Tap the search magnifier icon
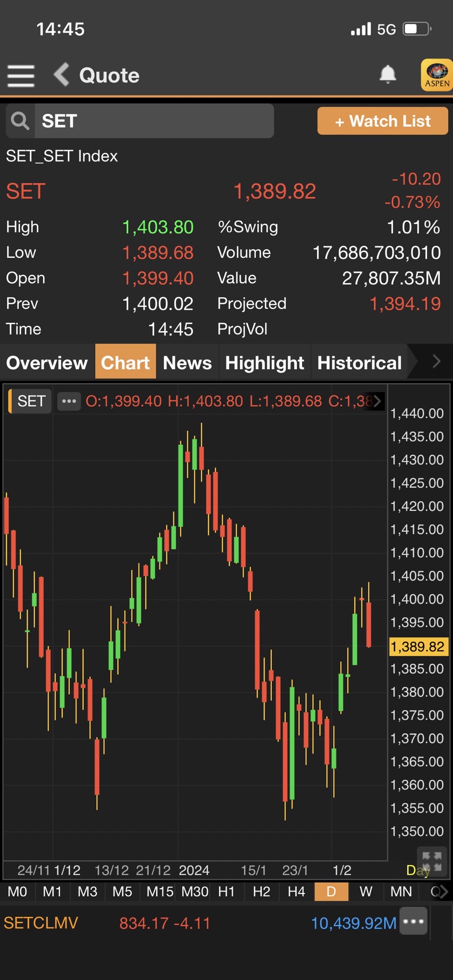The width and height of the screenshot is (453, 980). point(20,121)
